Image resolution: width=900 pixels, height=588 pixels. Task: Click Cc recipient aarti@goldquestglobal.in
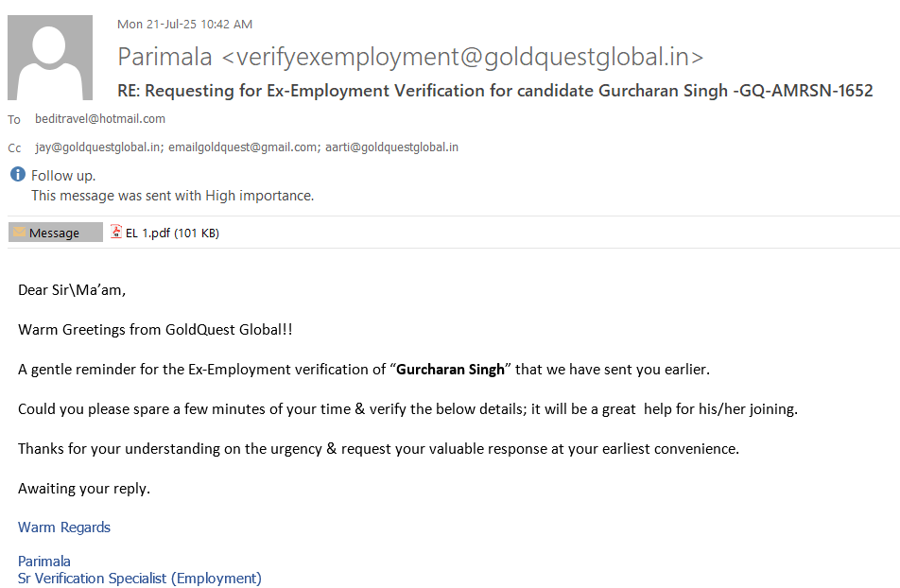[x=392, y=147]
